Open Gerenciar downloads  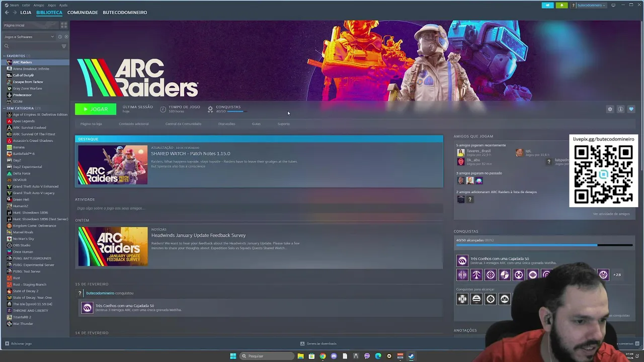pos(318,343)
